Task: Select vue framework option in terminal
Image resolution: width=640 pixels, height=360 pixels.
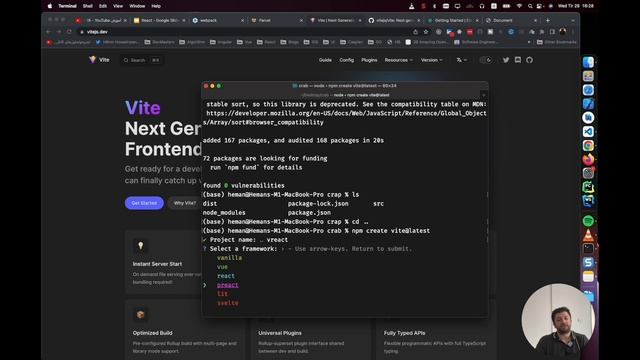Action: 222,267
